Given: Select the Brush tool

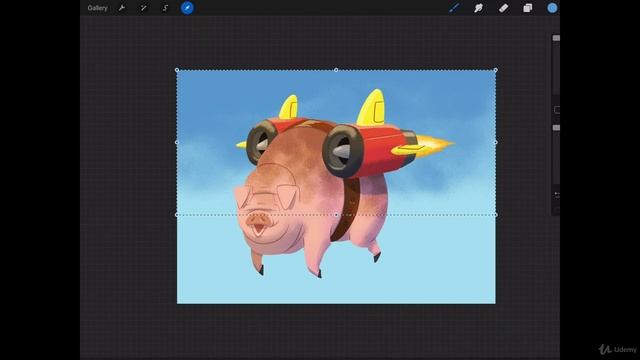Looking at the screenshot, I should (454, 8).
